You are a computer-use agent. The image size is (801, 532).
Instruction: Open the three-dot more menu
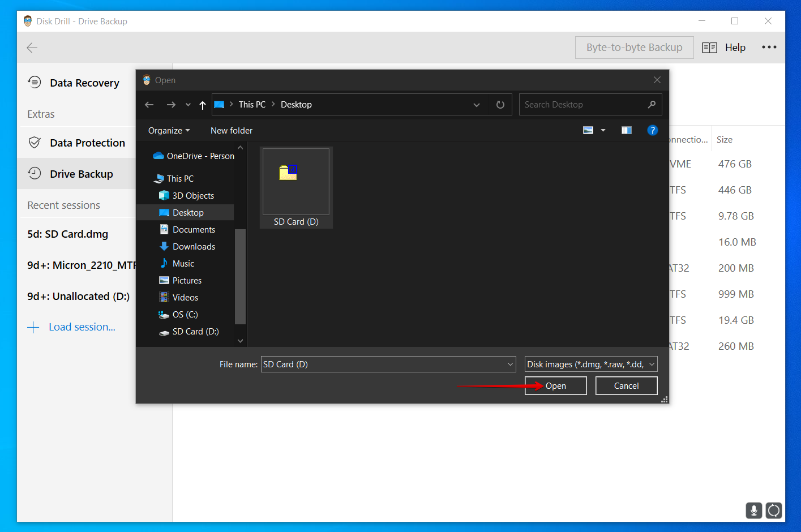tap(769, 48)
